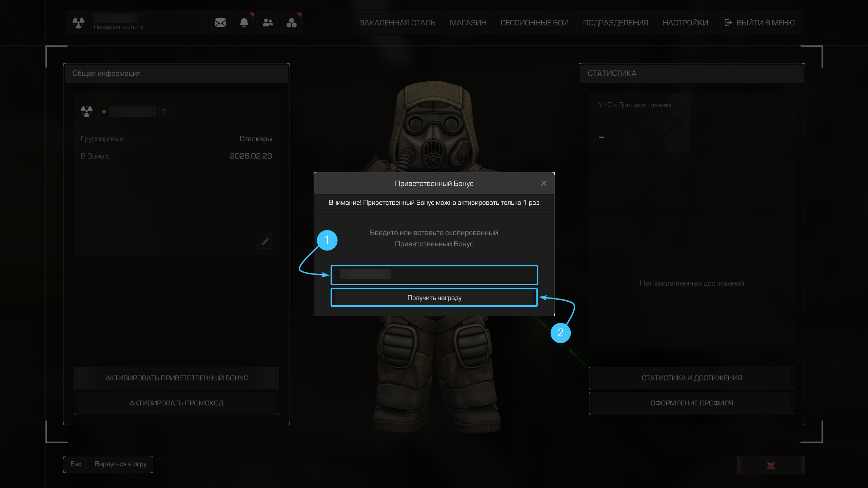Click the squad group icon
Image resolution: width=868 pixels, height=488 pixels.
point(291,23)
